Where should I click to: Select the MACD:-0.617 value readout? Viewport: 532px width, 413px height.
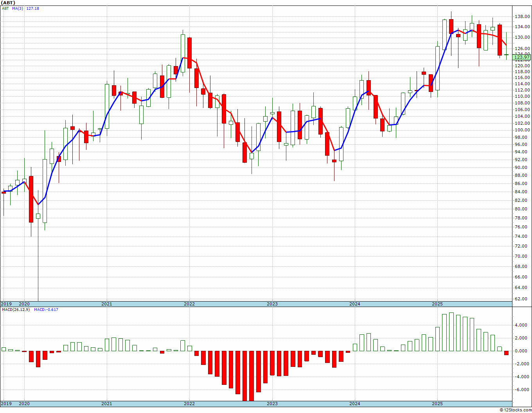pyautogui.click(x=46, y=310)
